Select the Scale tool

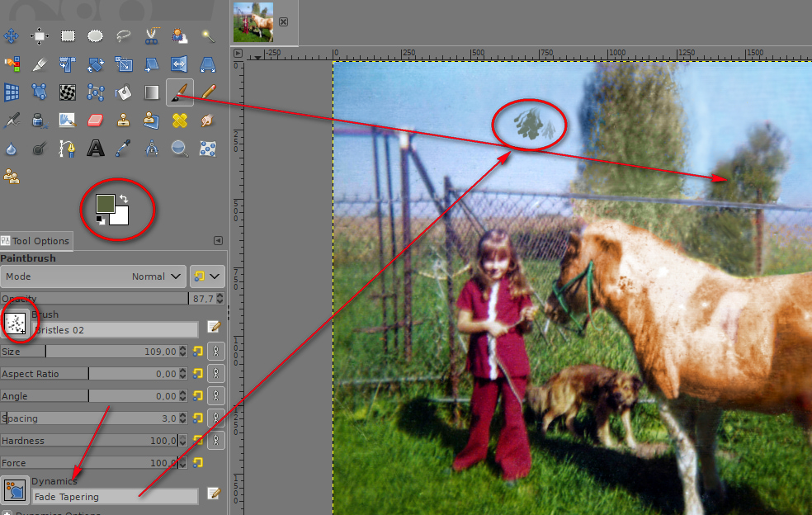click(123, 64)
